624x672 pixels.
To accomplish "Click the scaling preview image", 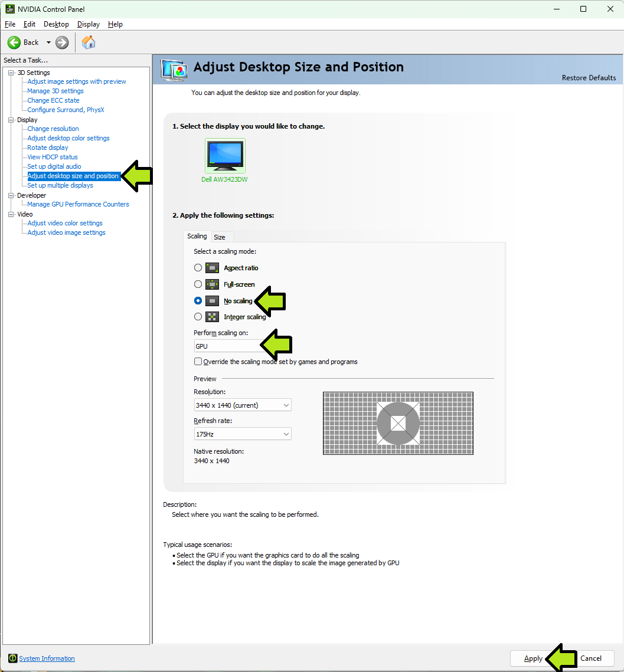I will 398,424.
